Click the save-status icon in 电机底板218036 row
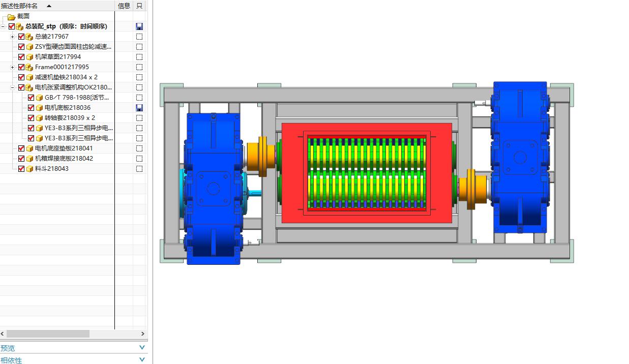Image resolution: width=629 pixels, height=364 pixels. [x=139, y=108]
